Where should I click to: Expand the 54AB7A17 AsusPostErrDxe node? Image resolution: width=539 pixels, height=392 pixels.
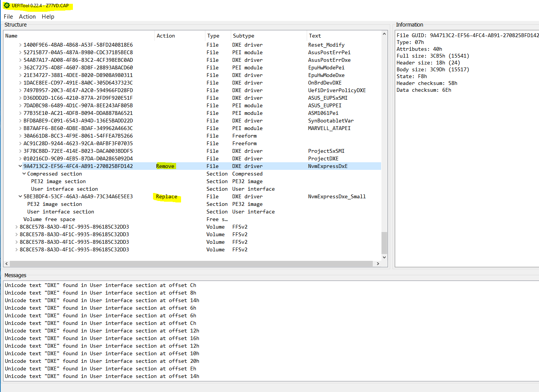pos(20,60)
